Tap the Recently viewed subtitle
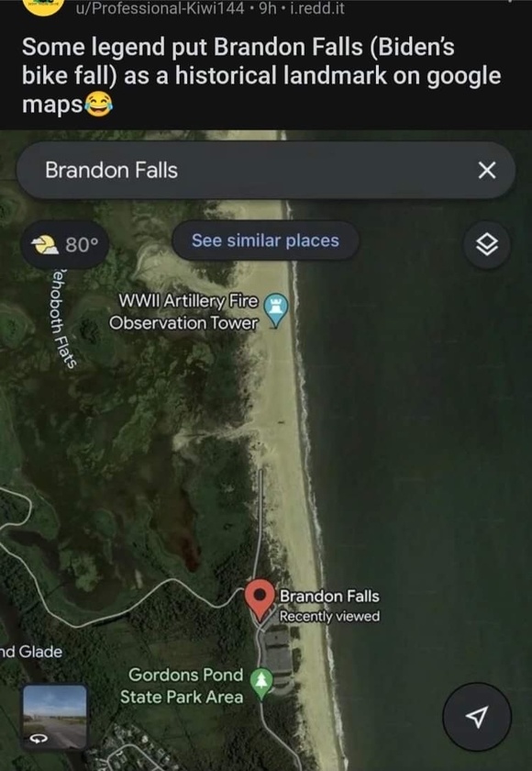Screen dimensions: 532x771 tap(329, 616)
